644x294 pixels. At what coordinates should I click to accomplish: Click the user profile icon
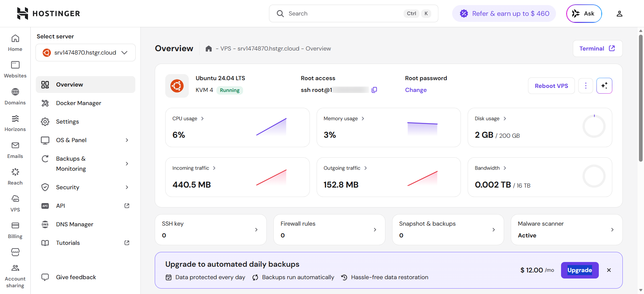coord(619,13)
